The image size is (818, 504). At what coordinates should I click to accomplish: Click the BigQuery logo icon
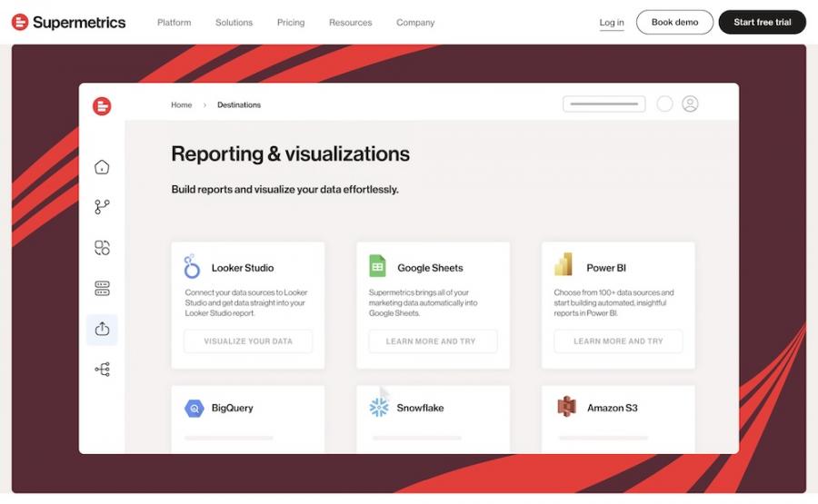click(195, 409)
